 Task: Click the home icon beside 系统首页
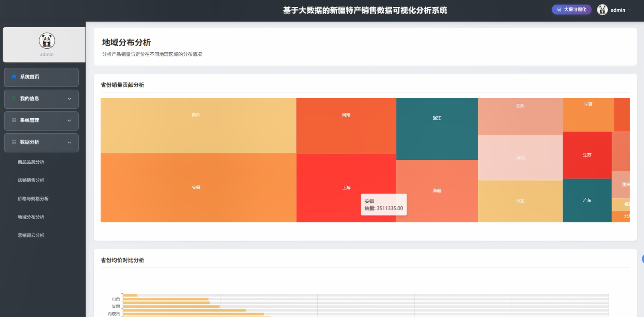point(14,76)
